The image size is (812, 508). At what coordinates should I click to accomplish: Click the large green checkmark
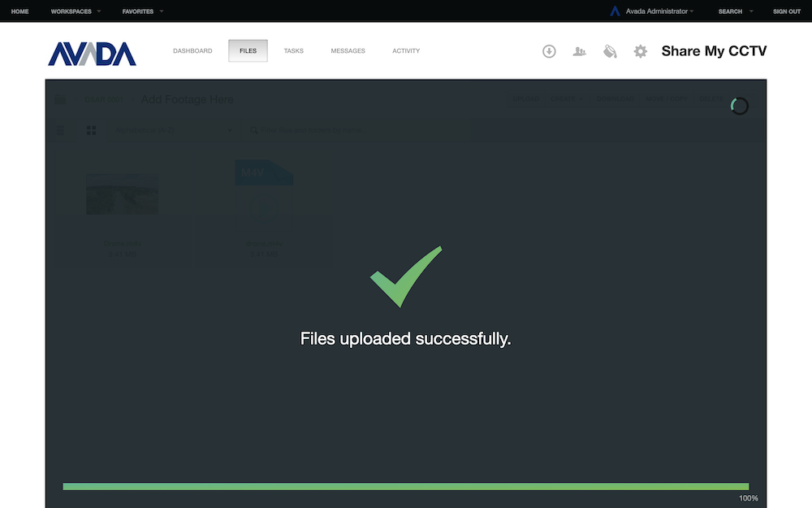[405, 276]
